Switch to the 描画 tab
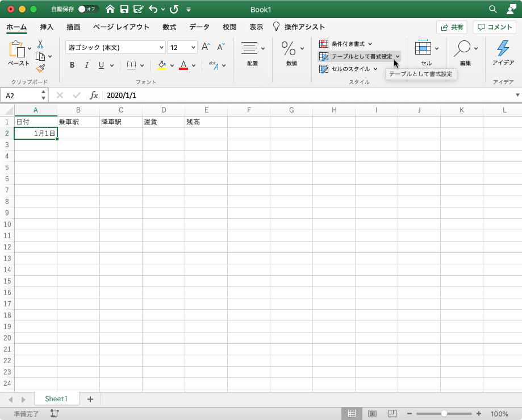 pos(73,27)
